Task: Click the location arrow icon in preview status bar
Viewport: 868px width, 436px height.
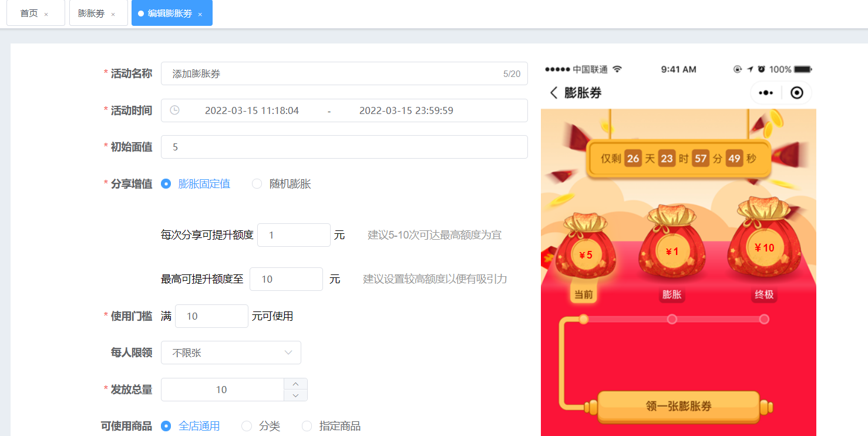Action: [x=750, y=69]
